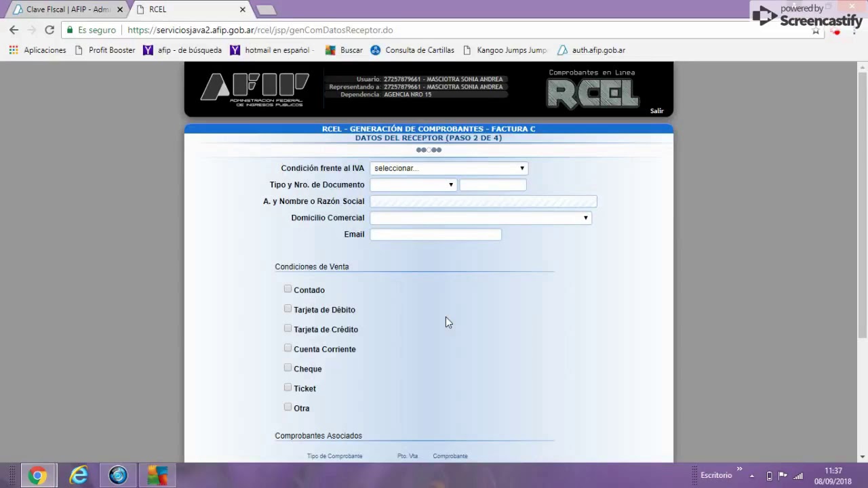Screen dimensions: 868x488
Task: Open the blue round app in the taskbar
Action: click(118, 476)
